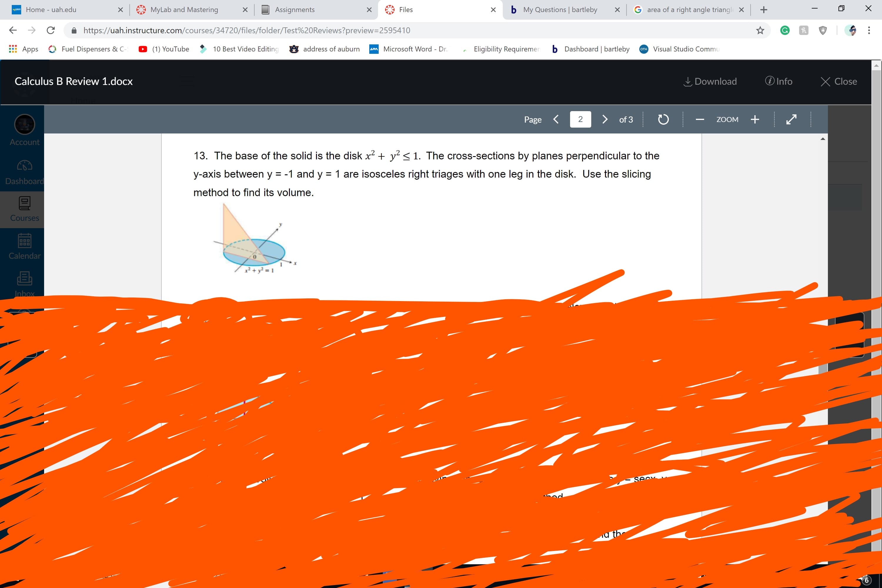Click the Refresh/Rotate document icon

(x=662, y=119)
